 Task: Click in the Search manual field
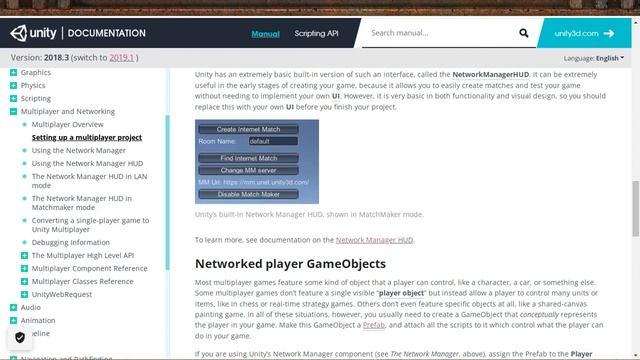pos(441,33)
